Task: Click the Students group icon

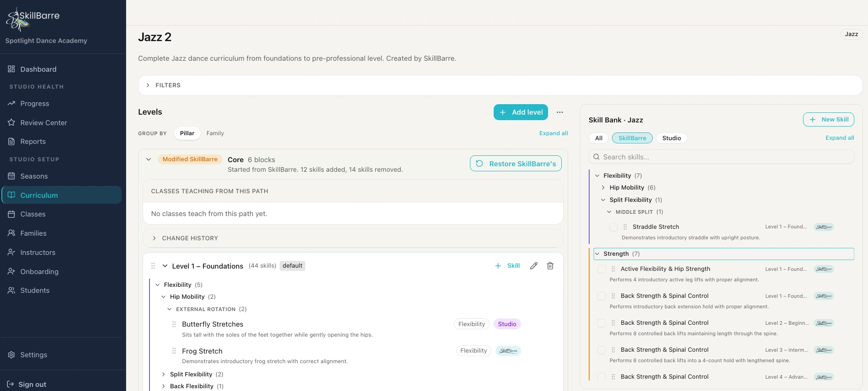Action: [11, 291]
